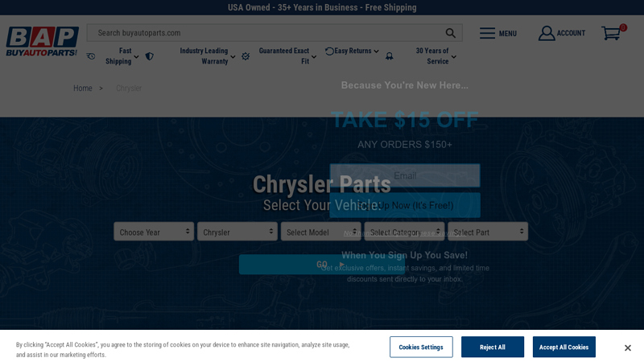644x362 pixels.
Task: Open the Select Part selector
Action: point(488,232)
